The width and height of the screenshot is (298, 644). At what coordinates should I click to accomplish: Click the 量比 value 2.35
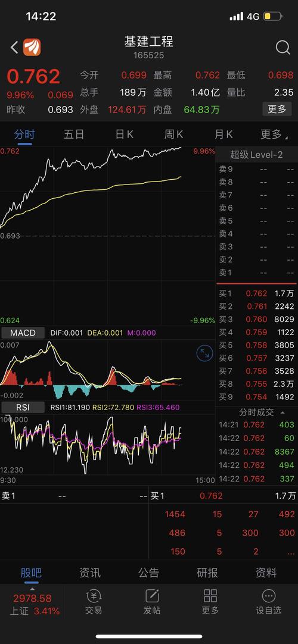click(284, 92)
